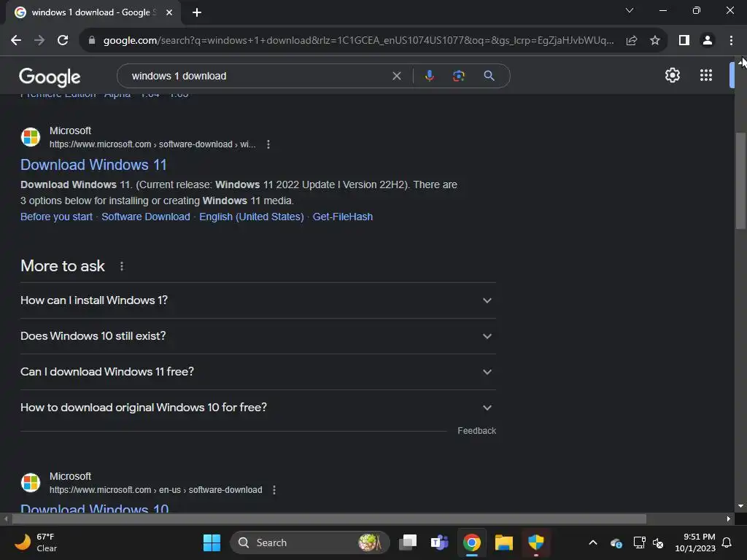Close the 'windows 1 download' tab
This screenshot has height=560, width=747.
pos(169,12)
